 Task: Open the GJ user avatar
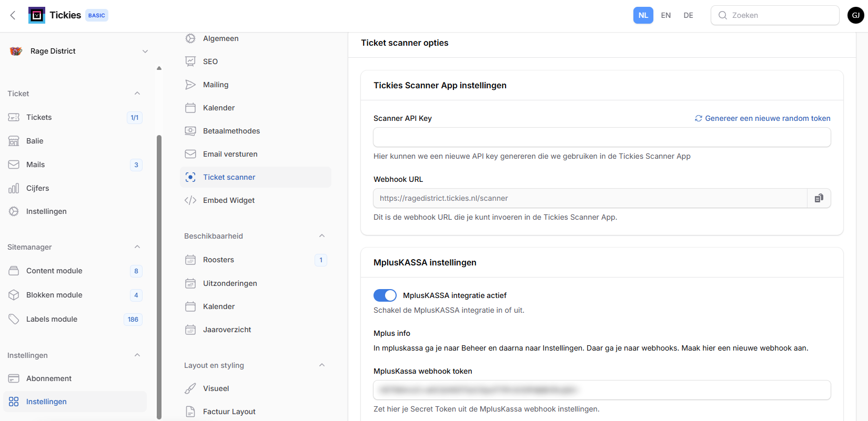coord(856,15)
